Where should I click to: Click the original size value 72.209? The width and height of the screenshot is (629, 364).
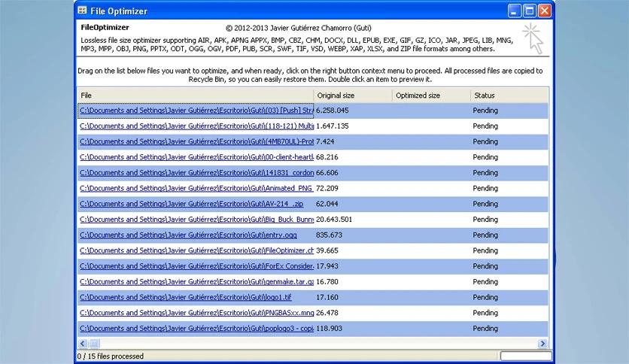(327, 189)
